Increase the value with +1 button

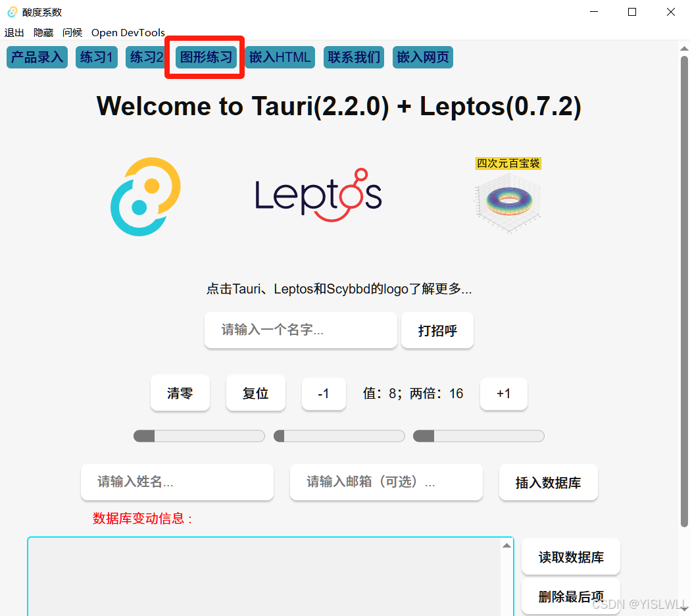(504, 394)
